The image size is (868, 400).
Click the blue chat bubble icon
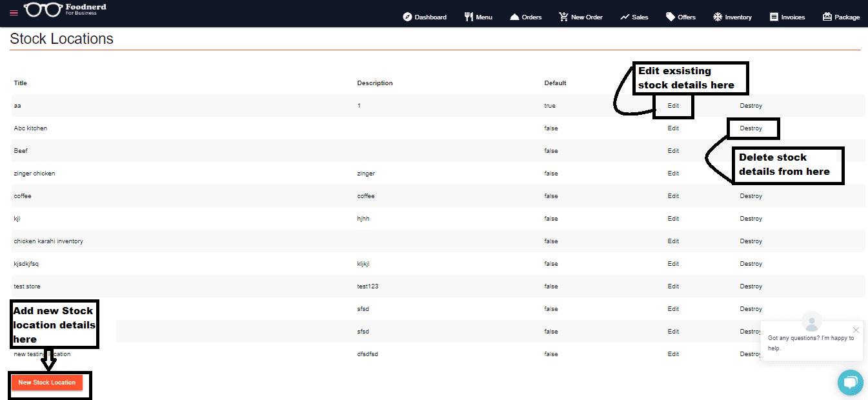pos(850,382)
